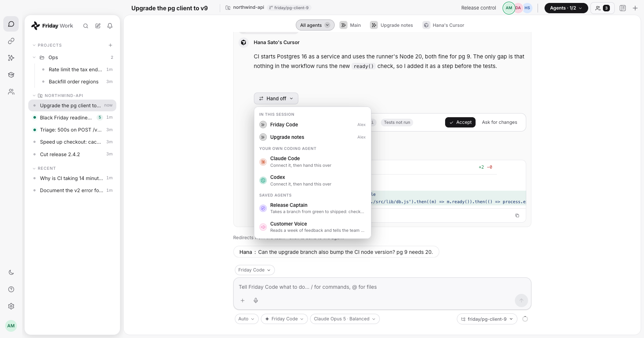Open the friday/pg-client-9 branch dropdown bottom right
The width and height of the screenshot is (644, 338).
487,319
